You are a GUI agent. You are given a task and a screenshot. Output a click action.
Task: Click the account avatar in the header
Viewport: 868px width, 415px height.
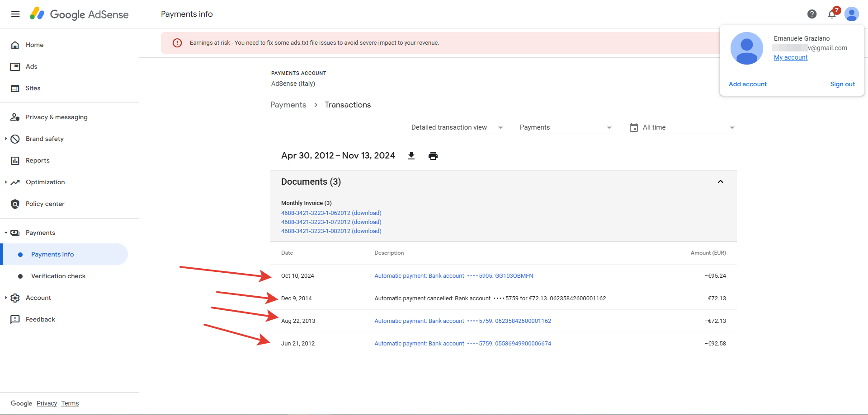pyautogui.click(x=852, y=14)
